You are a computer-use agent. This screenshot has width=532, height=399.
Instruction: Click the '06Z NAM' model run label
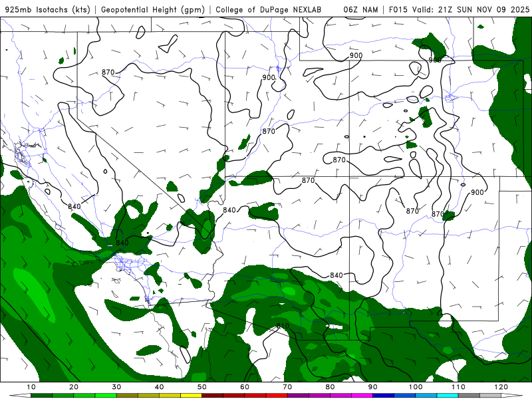(360, 10)
